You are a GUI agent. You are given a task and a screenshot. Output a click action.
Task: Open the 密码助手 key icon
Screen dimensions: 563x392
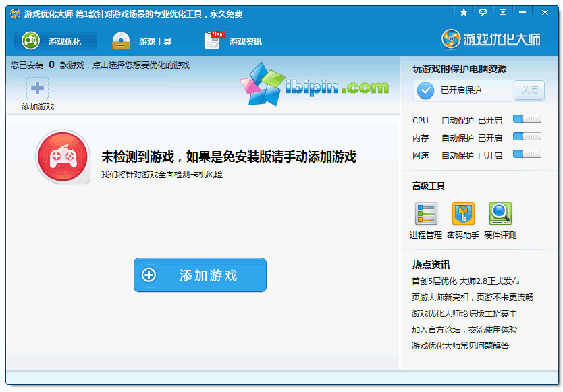click(x=463, y=214)
